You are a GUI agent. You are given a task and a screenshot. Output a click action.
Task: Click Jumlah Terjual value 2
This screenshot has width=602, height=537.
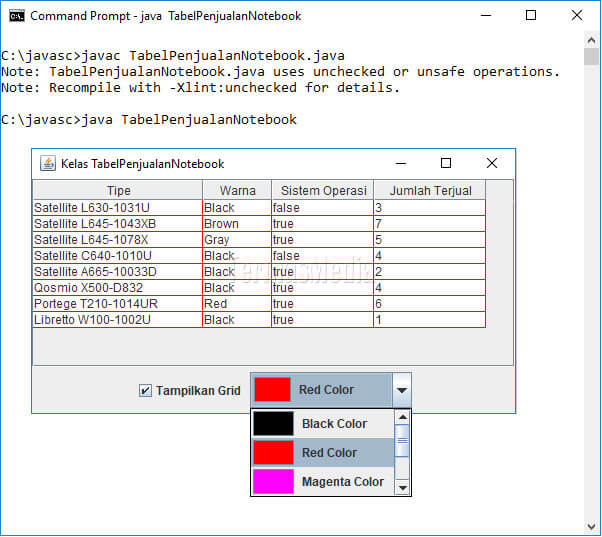click(430, 272)
